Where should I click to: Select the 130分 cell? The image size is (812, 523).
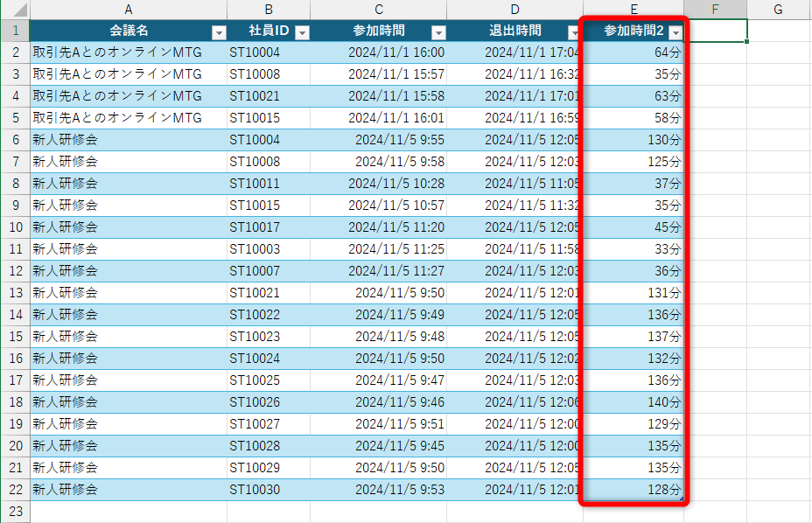(633, 140)
